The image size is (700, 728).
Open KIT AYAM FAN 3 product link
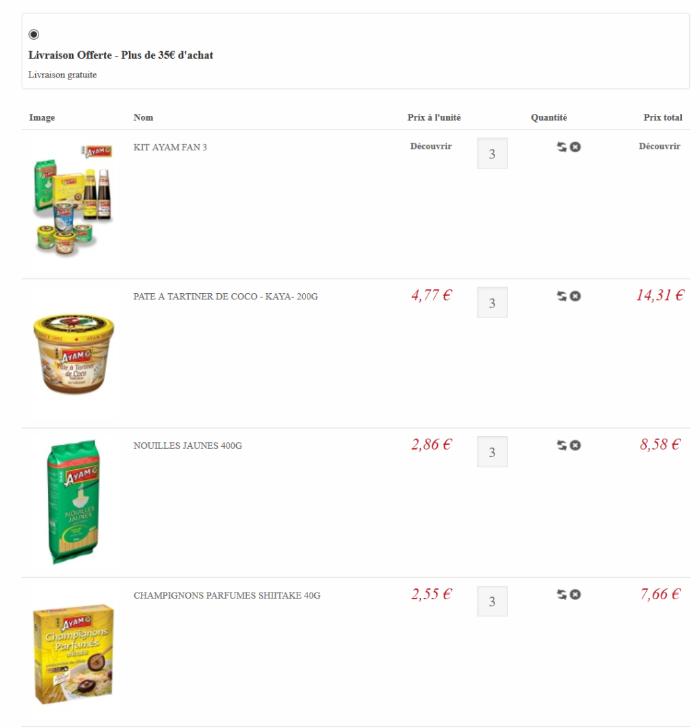point(170,148)
